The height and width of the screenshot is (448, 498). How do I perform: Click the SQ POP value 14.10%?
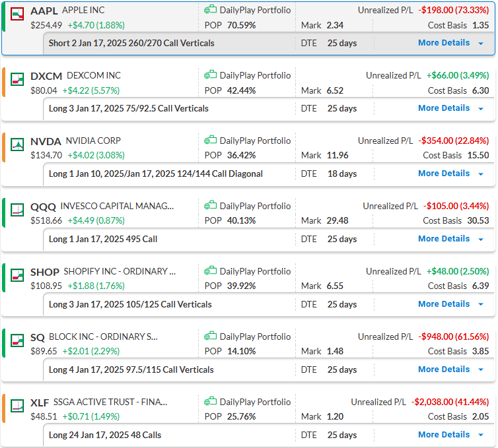(241, 351)
